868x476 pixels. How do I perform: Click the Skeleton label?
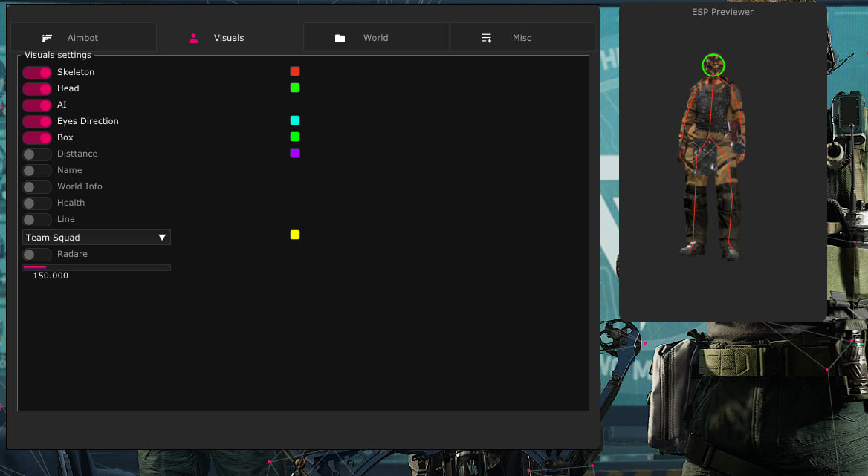[76, 72]
